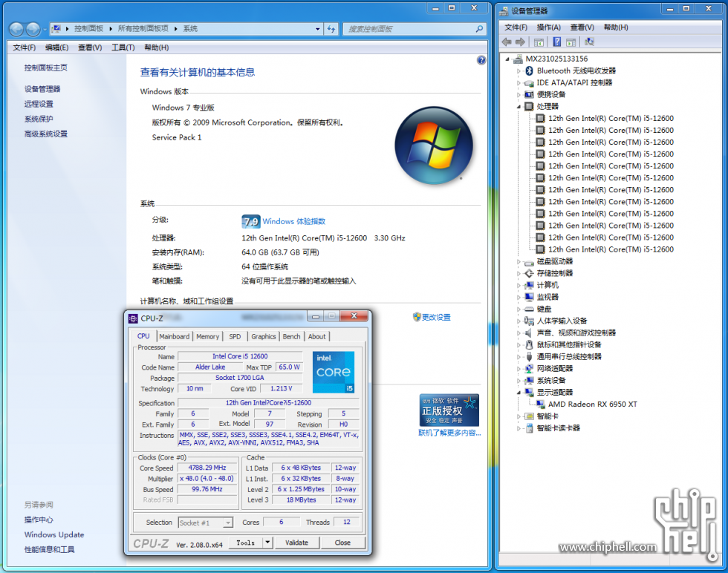Expand the 存储控制器 storage controllers node
728x573 pixels.
tap(519, 273)
